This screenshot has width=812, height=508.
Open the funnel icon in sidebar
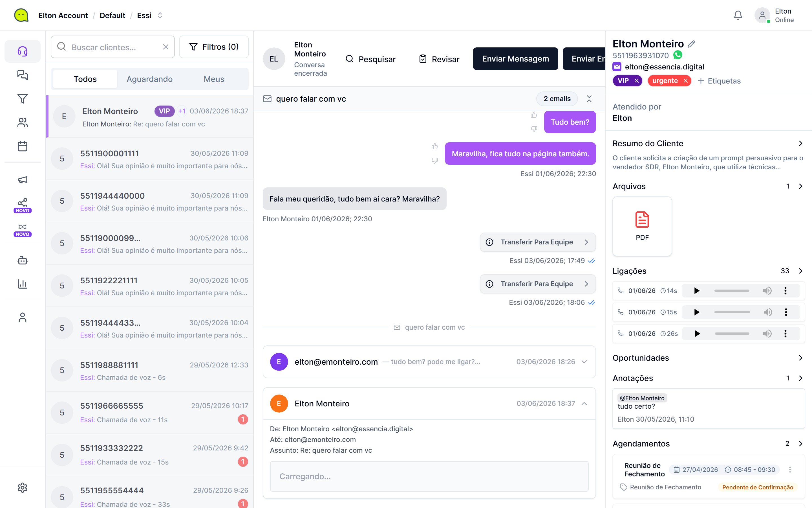[x=23, y=99]
